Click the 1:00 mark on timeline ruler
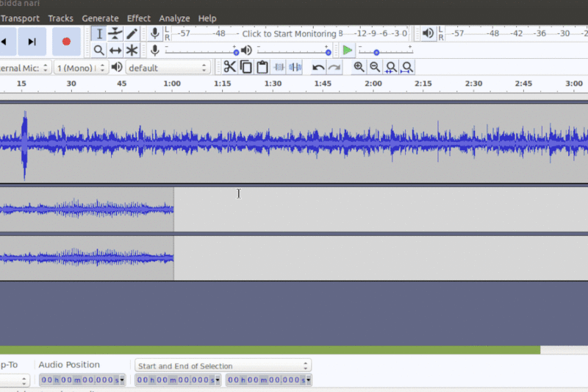 coord(172,84)
